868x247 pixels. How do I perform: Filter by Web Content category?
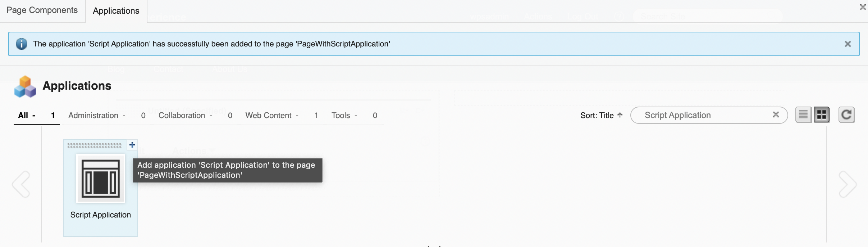[282, 116]
